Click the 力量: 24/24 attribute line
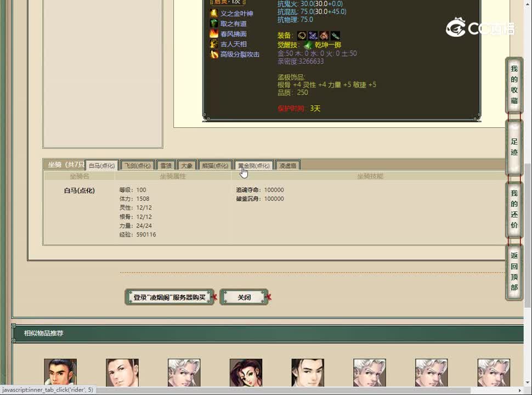Image resolution: width=532 pixels, height=395 pixels. pos(135,225)
